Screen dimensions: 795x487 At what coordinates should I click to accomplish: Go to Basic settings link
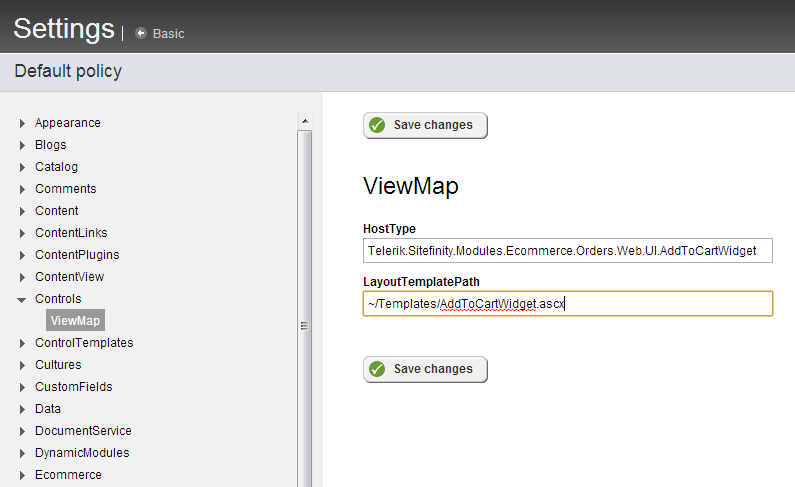point(168,33)
